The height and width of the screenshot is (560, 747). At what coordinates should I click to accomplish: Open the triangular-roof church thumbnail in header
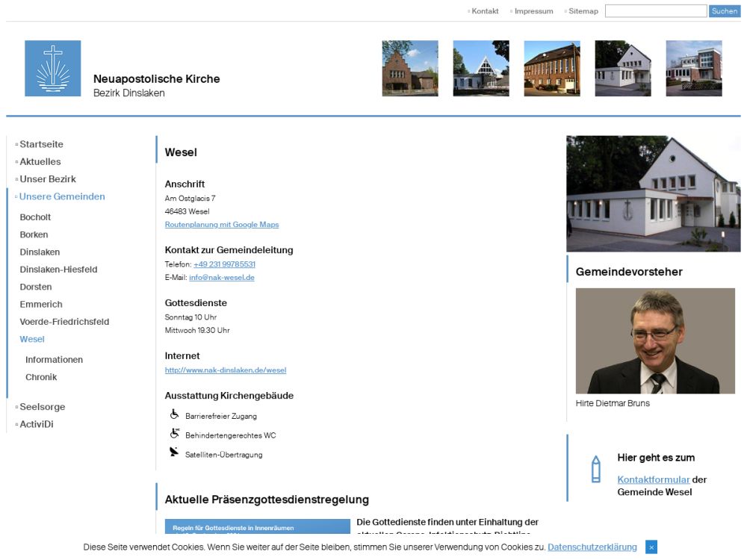481,69
